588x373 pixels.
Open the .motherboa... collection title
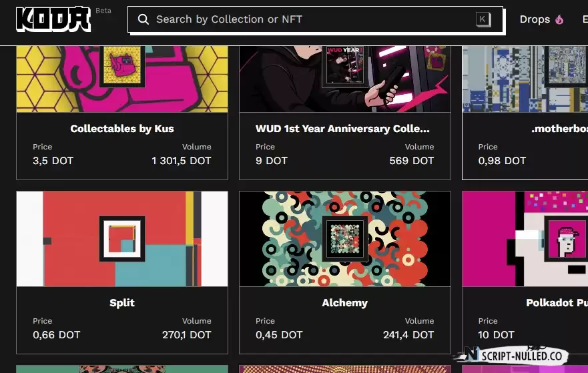[x=559, y=129]
